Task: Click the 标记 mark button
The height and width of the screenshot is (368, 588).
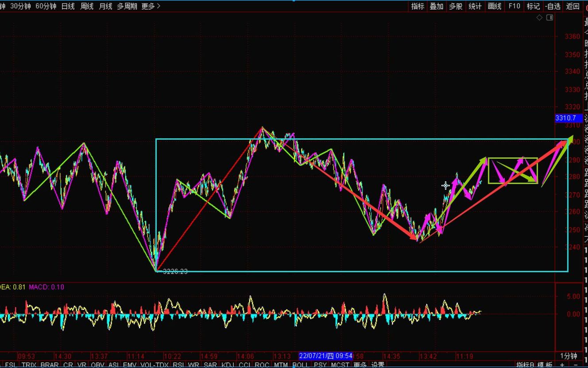Action: [533, 6]
